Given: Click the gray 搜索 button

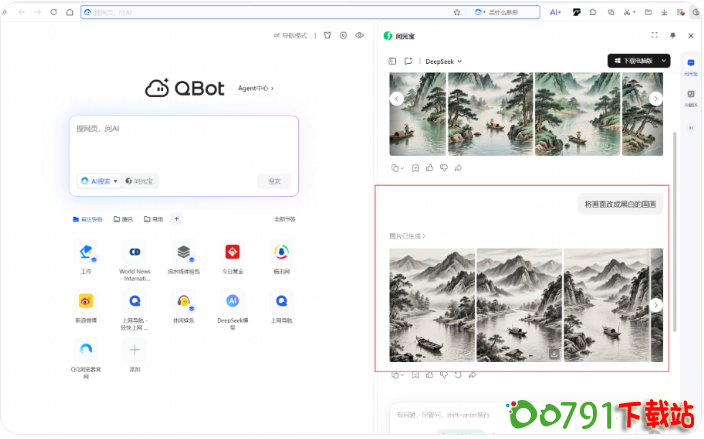Looking at the screenshot, I should (x=275, y=181).
